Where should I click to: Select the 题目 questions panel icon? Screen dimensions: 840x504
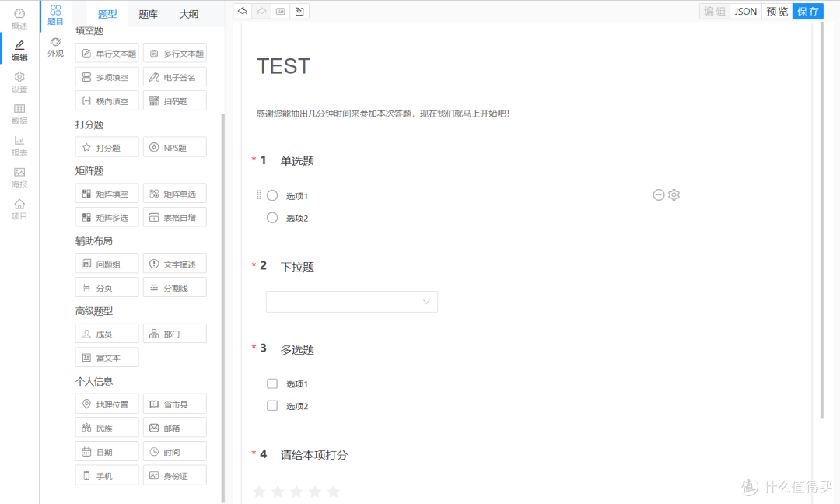(x=55, y=15)
